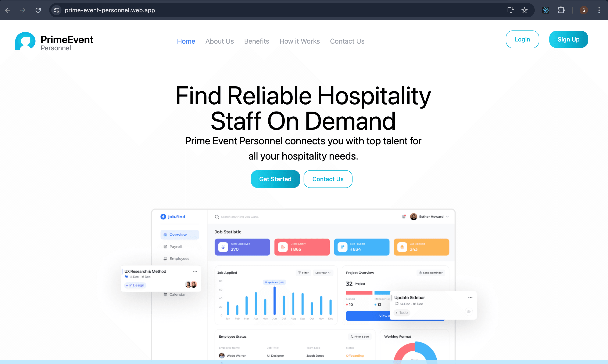Open How it Works in the navbar
The image size is (608, 364).
[x=300, y=41]
